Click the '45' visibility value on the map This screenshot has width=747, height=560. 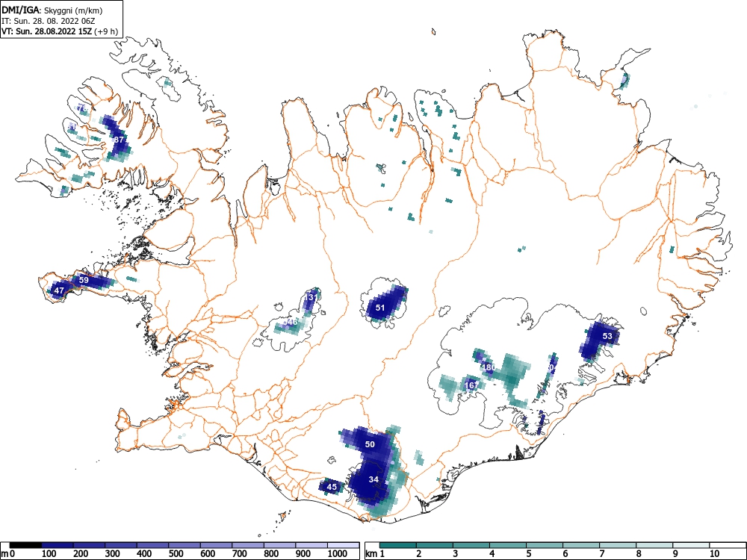pos(332,487)
